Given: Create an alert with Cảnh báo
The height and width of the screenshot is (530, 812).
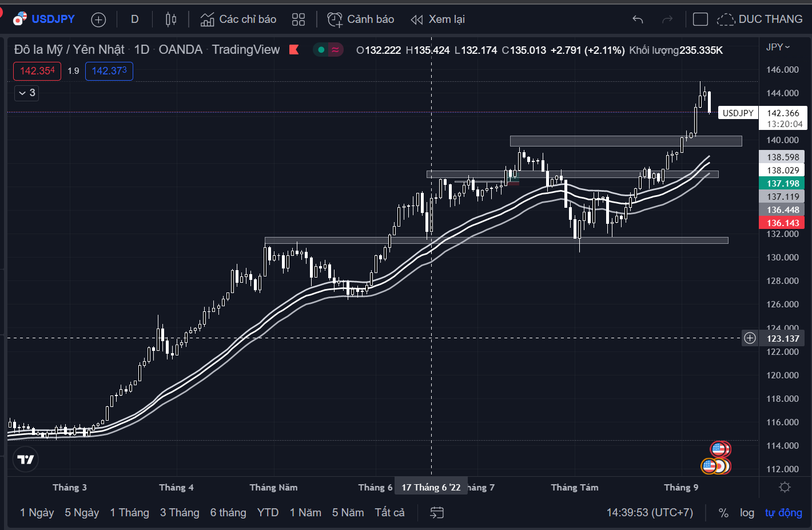Looking at the screenshot, I should (361, 19).
